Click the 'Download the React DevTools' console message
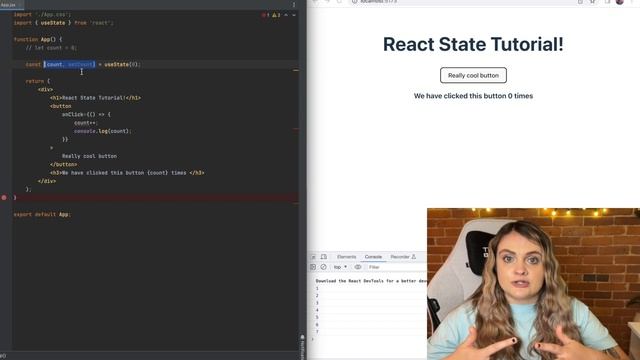 point(371,281)
